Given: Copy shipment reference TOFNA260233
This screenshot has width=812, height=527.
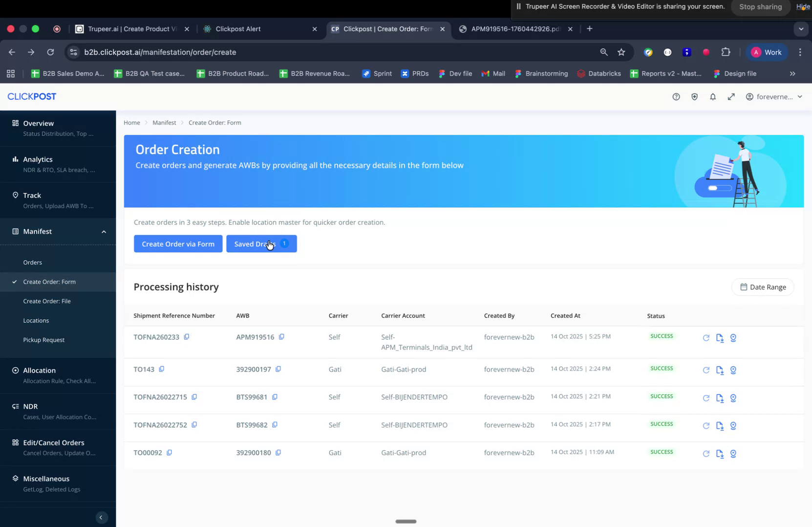Looking at the screenshot, I should [x=187, y=337].
